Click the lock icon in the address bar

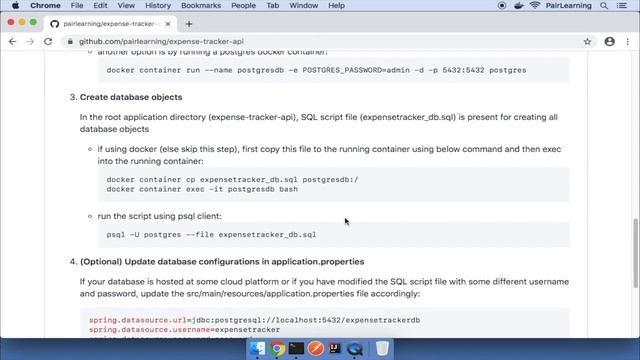[70, 42]
